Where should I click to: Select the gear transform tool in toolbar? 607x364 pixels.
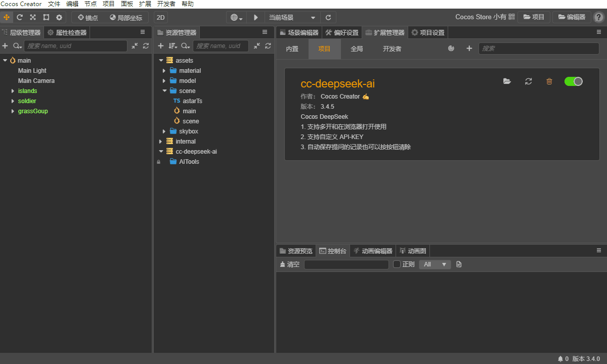(x=59, y=17)
